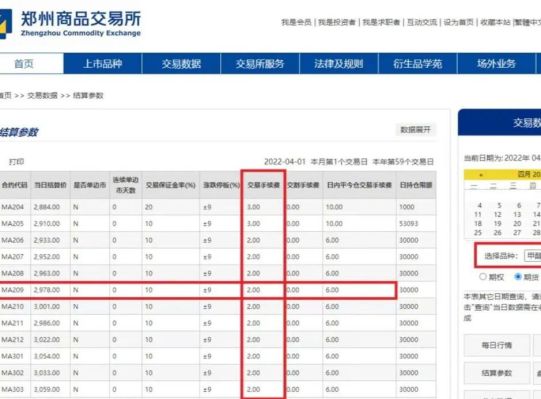Go to previous month in calendar

coord(481,175)
